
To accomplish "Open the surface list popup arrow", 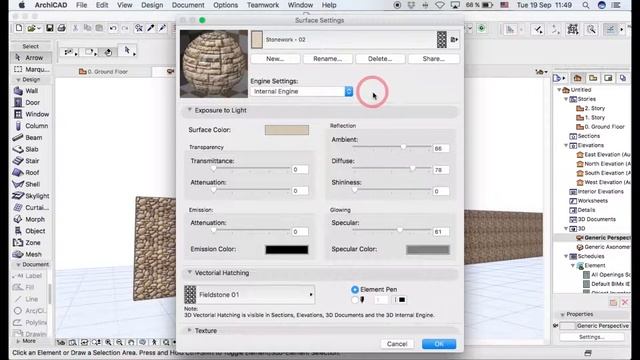I will (454, 40).
